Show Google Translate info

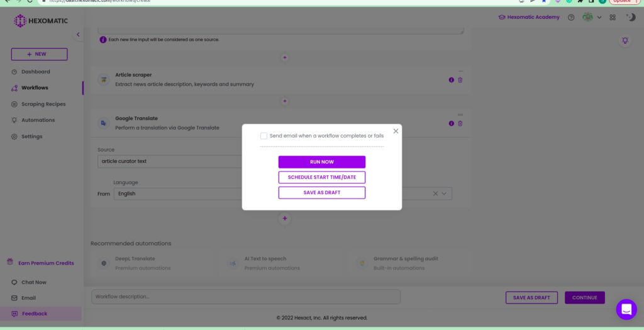[x=452, y=124]
